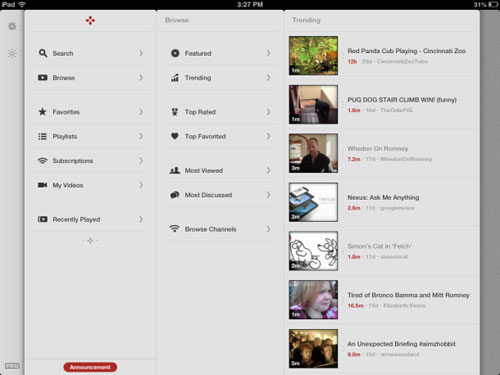The image size is (500, 375).
Task: Click the Most Viewed people icon
Action: (x=175, y=170)
